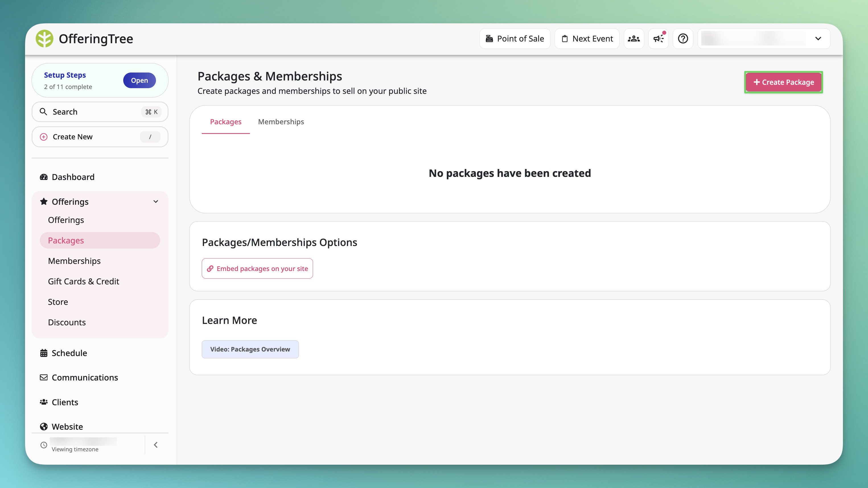The image size is (868, 488).
Task: Open Schedule in the sidebar
Action: [63, 353]
